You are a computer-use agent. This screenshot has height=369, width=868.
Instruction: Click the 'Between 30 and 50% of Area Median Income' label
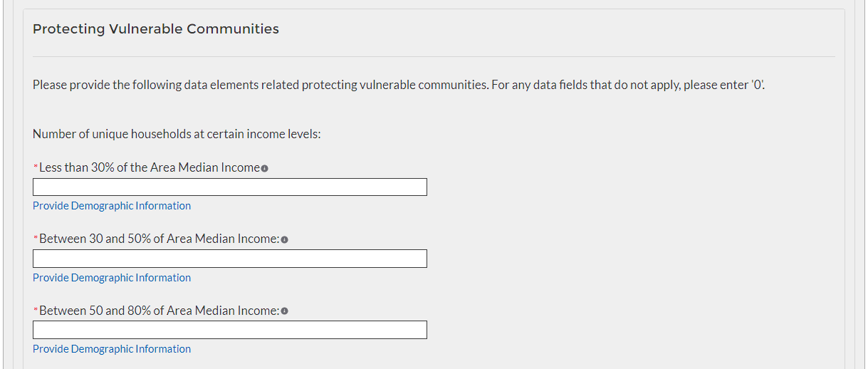[159, 239]
